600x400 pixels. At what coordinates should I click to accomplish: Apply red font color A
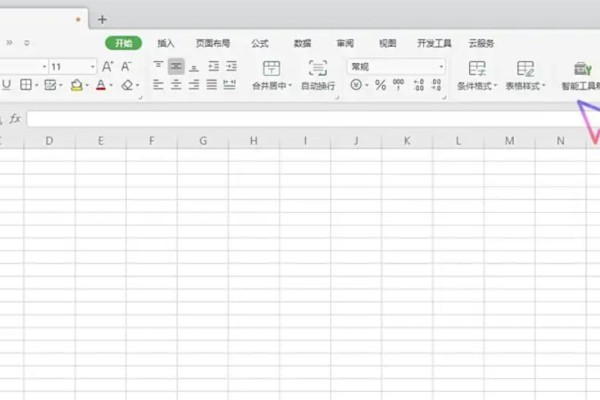point(101,85)
